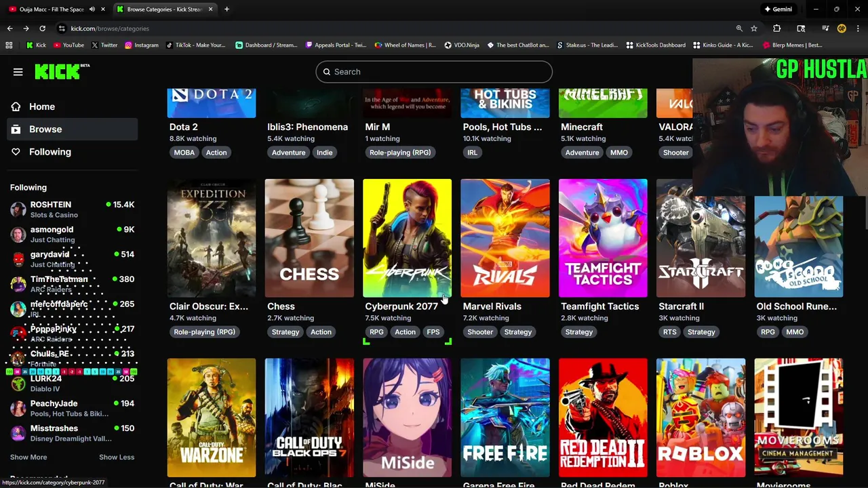868x488 pixels.
Task: Open Following in the sidebar
Action: tap(71, 152)
